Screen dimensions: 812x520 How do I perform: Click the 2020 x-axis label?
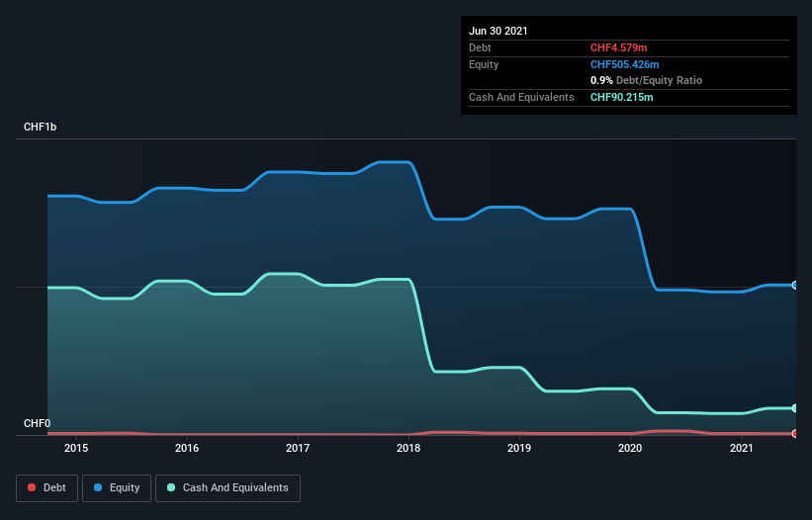coord(630,448)
